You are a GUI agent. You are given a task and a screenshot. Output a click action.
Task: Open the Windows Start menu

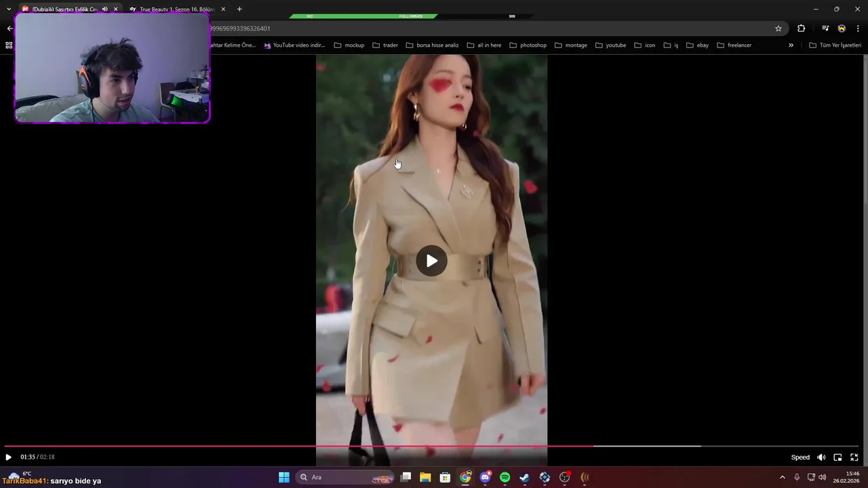[x=284, y=477]
